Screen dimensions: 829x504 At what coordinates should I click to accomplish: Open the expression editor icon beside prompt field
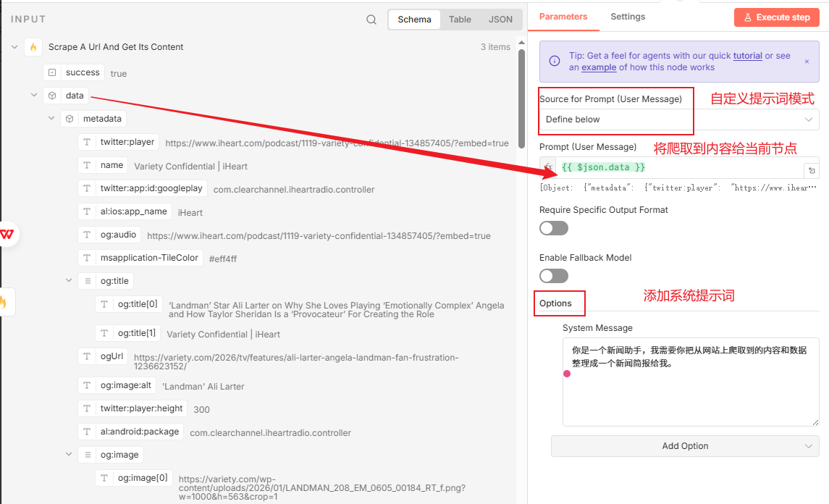coord(812,170)
